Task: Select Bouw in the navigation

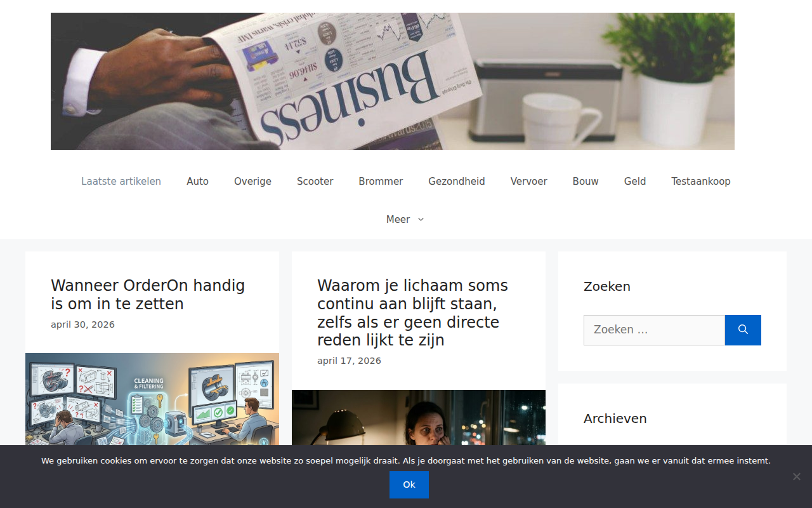Action: [586, 182]
